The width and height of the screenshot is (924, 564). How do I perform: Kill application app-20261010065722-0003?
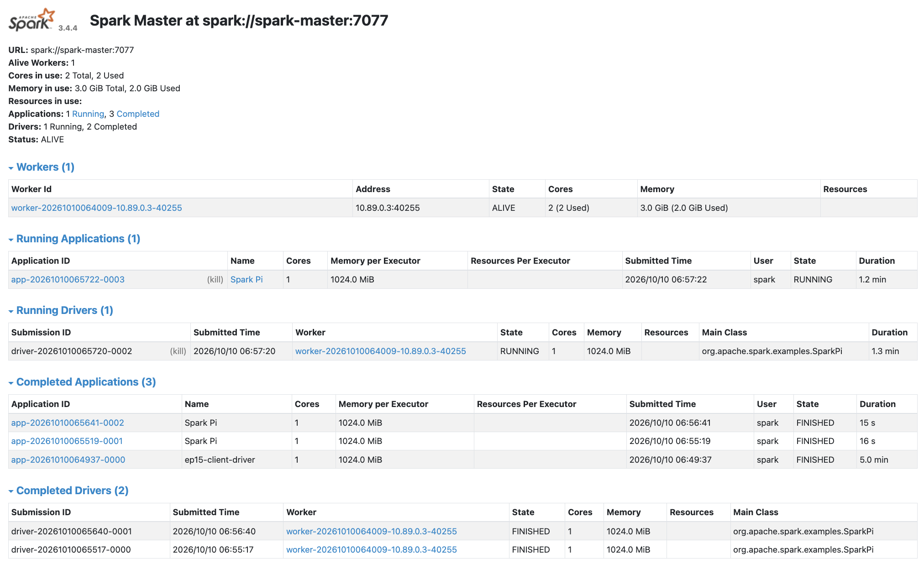[x=215, y=279]
